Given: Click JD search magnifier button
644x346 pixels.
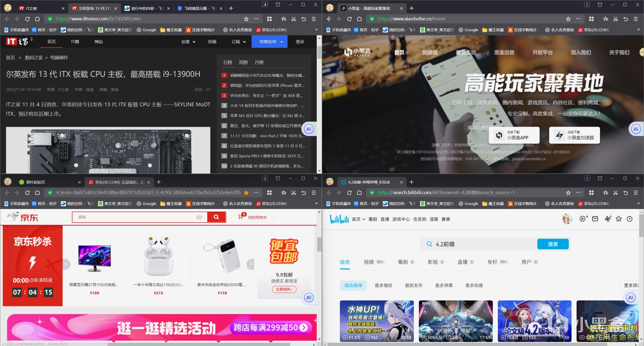Looking at the screenshot, I should pos(216,217).
